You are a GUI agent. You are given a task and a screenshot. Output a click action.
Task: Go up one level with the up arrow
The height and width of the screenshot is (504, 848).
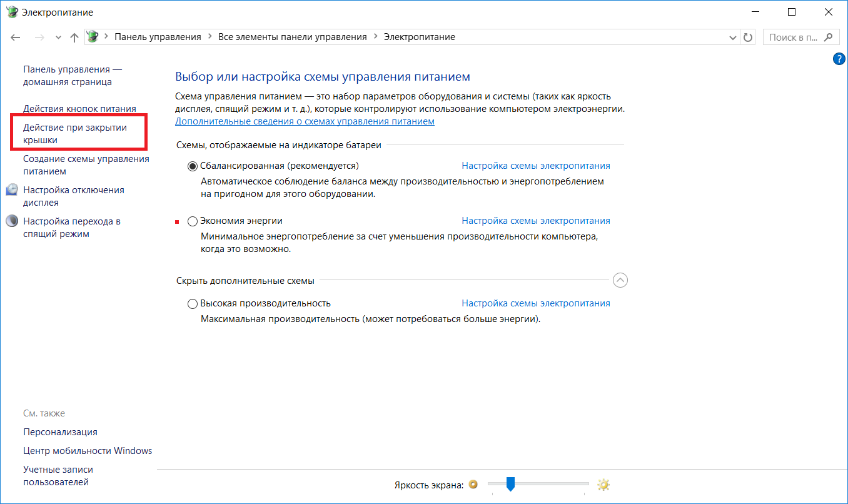[x=74, y=38]
